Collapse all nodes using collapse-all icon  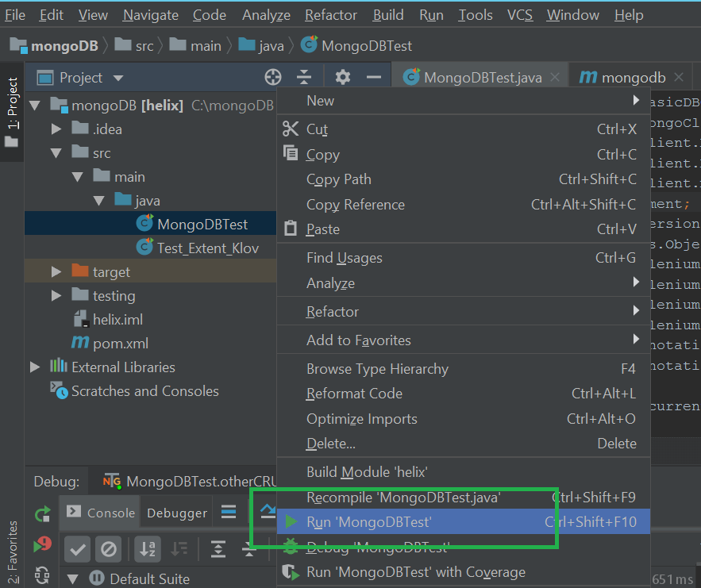(304, 76)
